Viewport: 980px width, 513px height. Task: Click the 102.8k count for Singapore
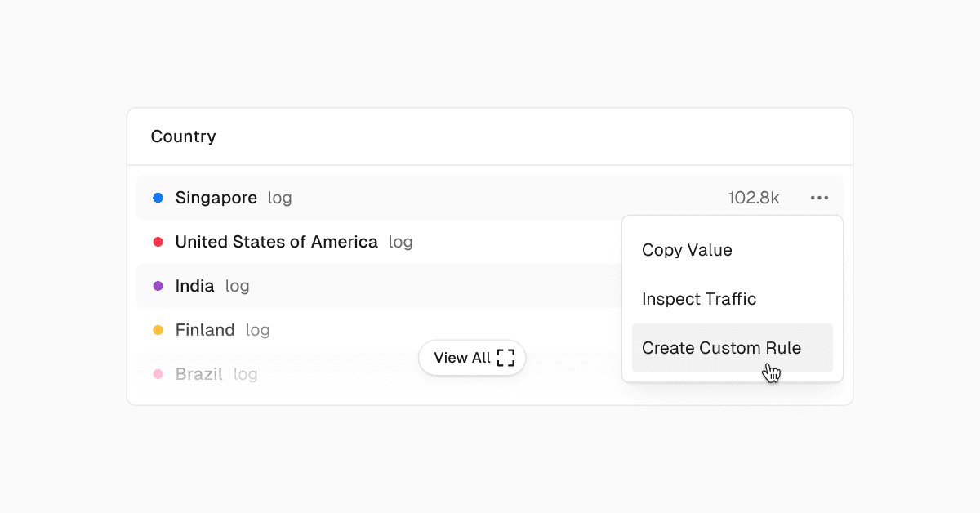coord(753,198)
